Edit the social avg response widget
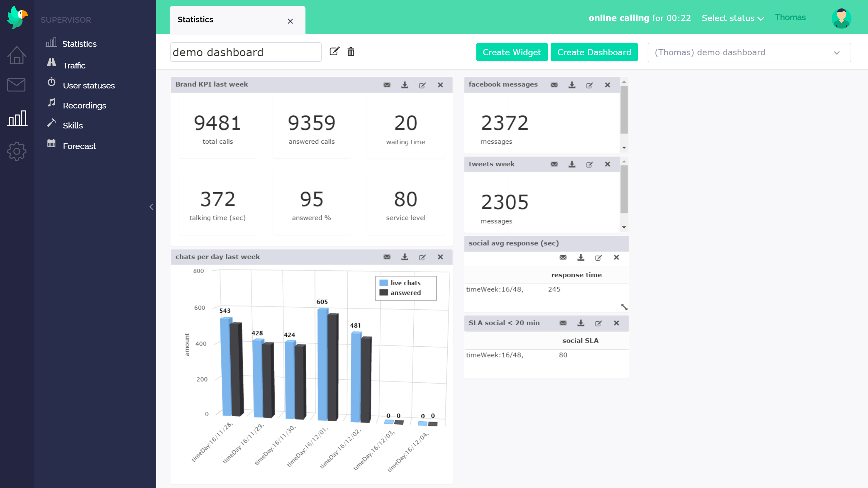Screen dimensions: 868x488 (598, 258)
